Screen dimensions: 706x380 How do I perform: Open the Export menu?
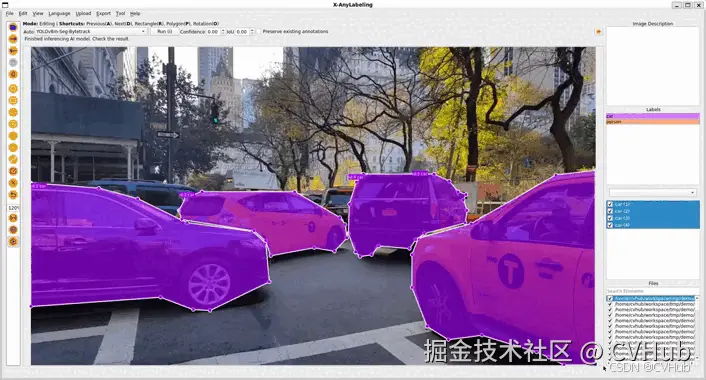103,14
